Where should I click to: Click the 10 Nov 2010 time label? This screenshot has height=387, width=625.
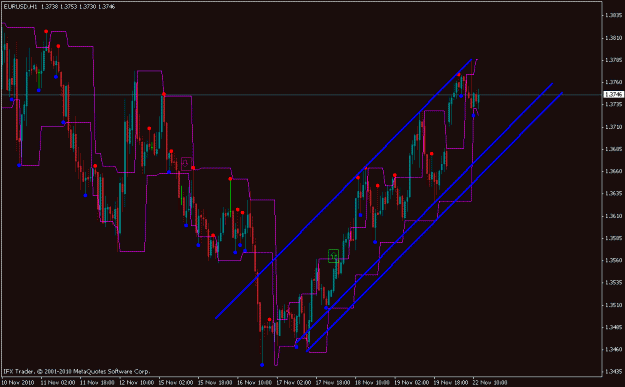18,383
